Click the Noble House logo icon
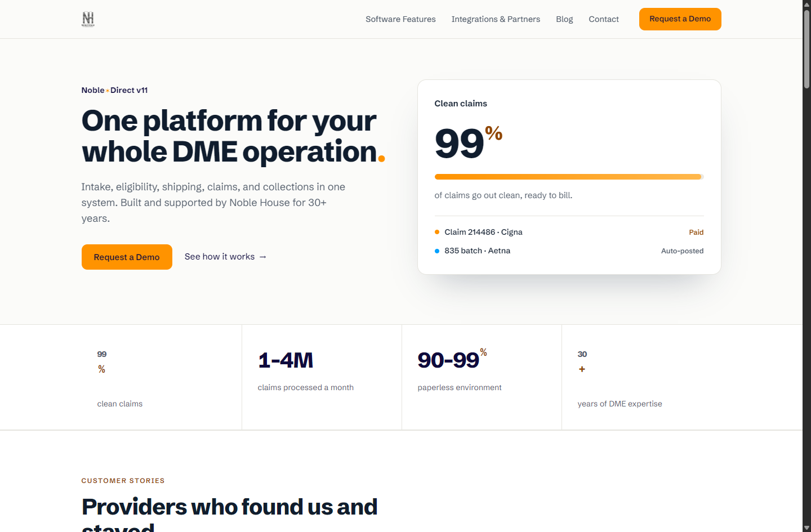Image resolution: width=811 pixels, height=532 pixels. pos(88,19)
